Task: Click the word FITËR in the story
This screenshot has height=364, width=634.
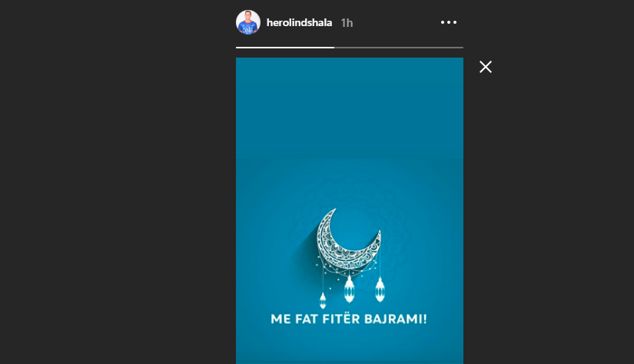Action: point(343,319)
